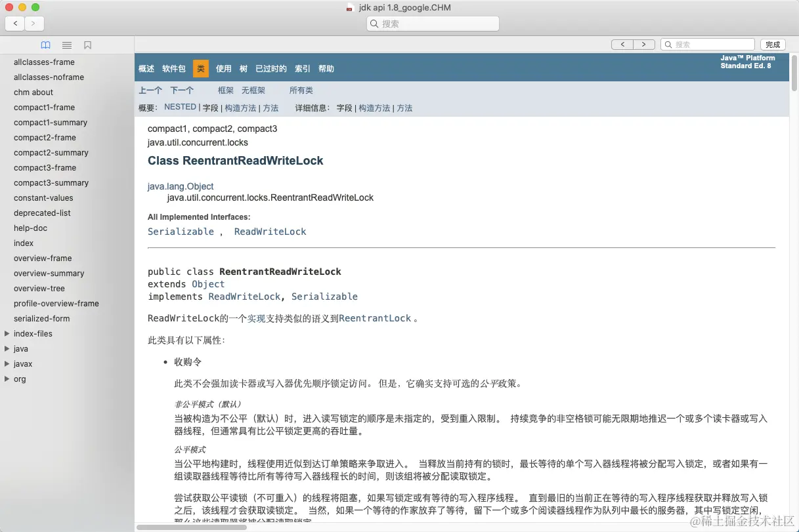
Task: Click the next match arrow in find bar
Action: click(644, 45)
